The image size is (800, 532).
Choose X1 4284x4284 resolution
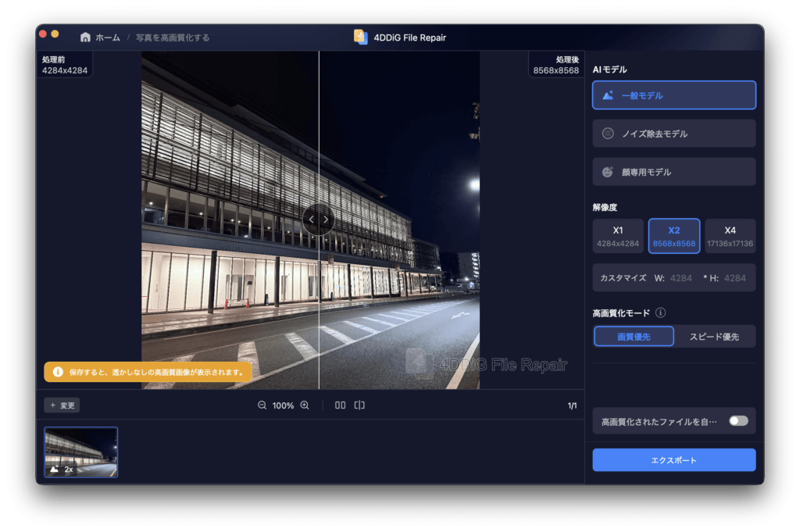(618, 236)
